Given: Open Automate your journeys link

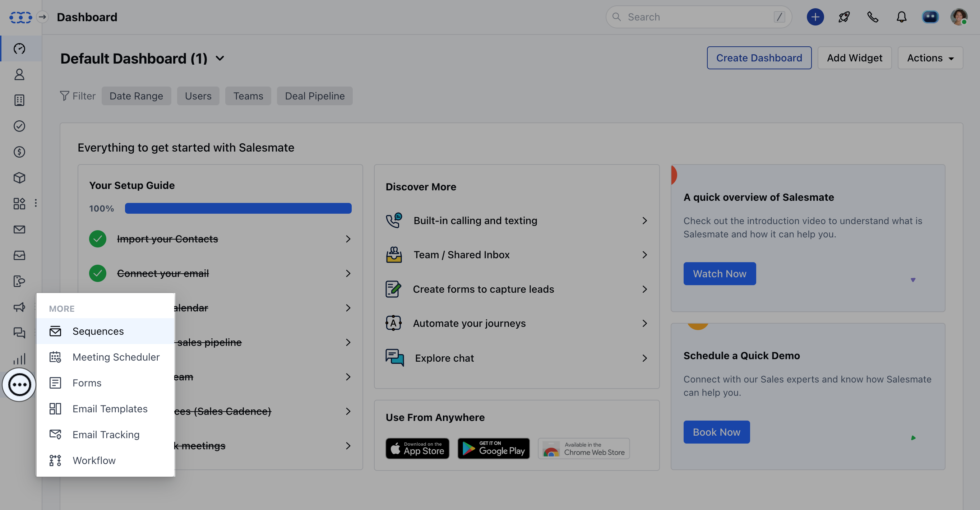Looking at the screenshot, I should click(469, 323).
